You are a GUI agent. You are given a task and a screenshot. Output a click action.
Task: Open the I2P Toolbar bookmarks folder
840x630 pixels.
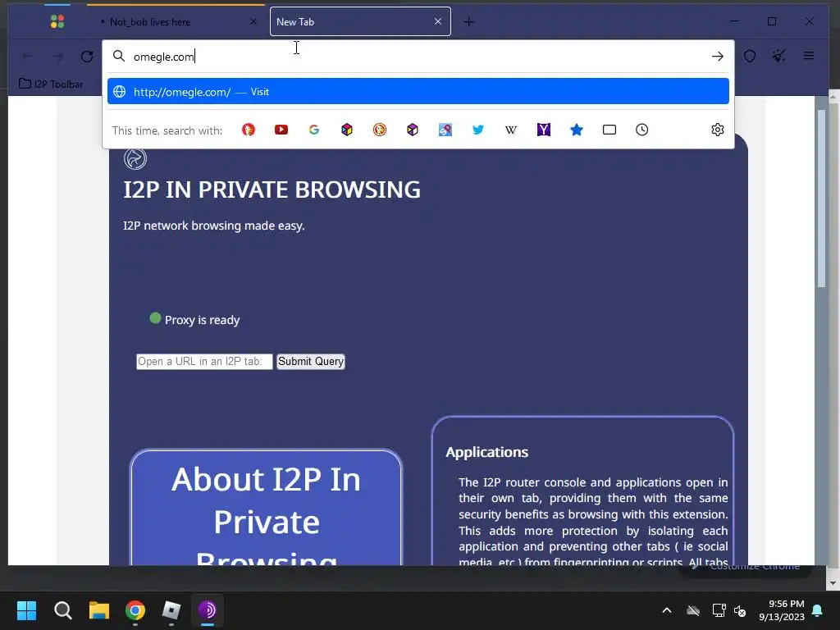51,84
